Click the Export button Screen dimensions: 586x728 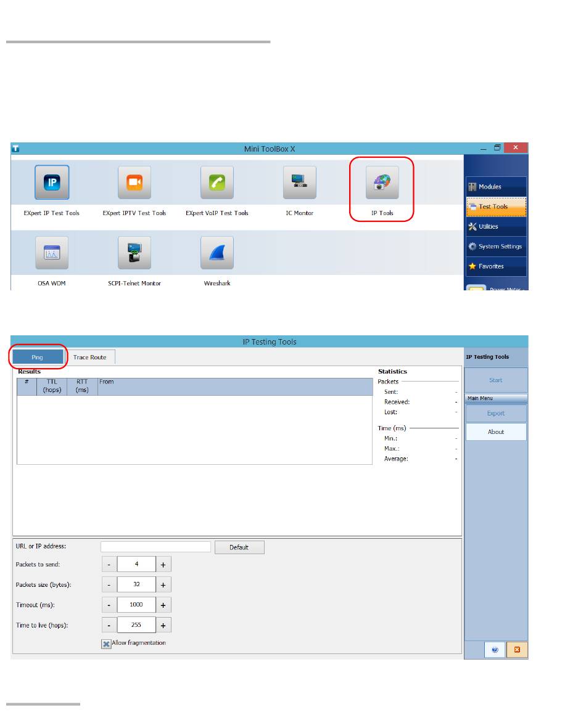click(496, 413)
